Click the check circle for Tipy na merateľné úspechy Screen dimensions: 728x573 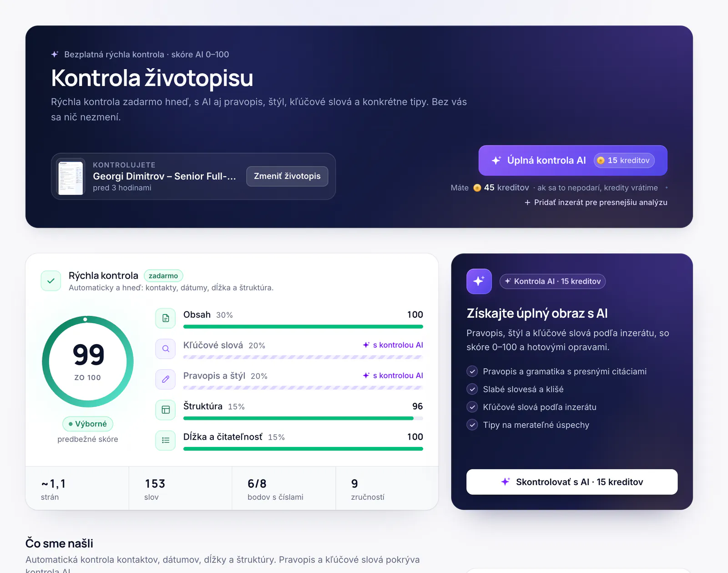coord(472,425)
